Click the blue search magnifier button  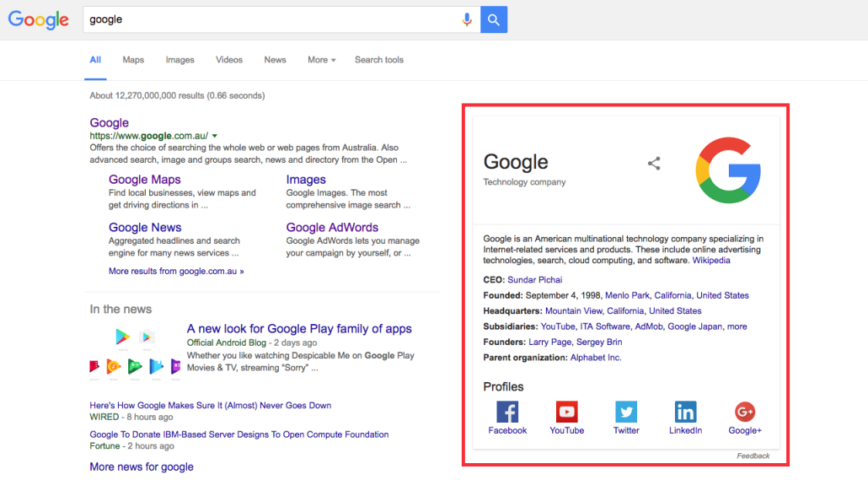[x=494, y=19]
